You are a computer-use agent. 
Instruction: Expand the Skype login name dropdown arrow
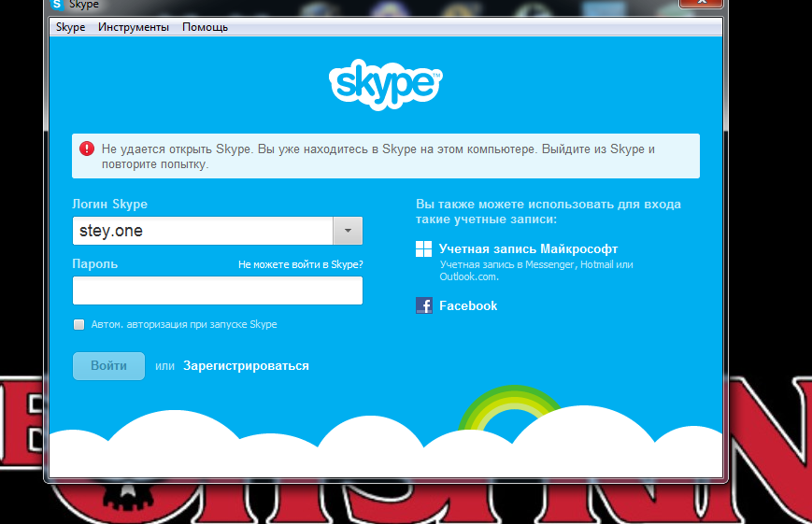(x=348, y=231)
